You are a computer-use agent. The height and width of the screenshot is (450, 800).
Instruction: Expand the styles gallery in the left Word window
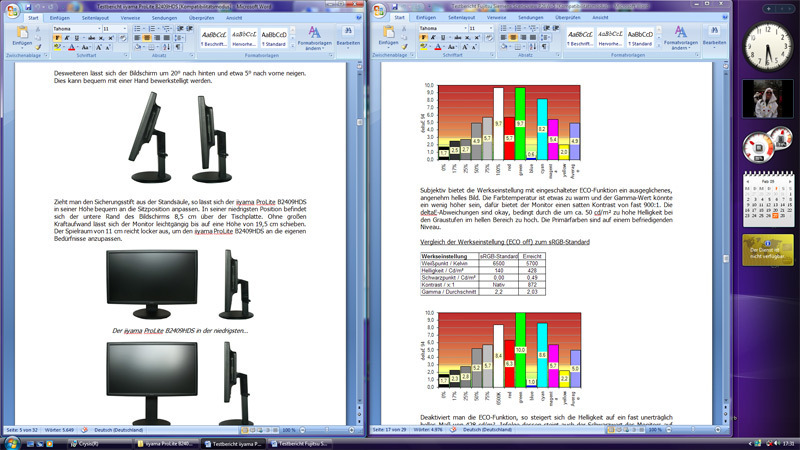click(293, 45)
